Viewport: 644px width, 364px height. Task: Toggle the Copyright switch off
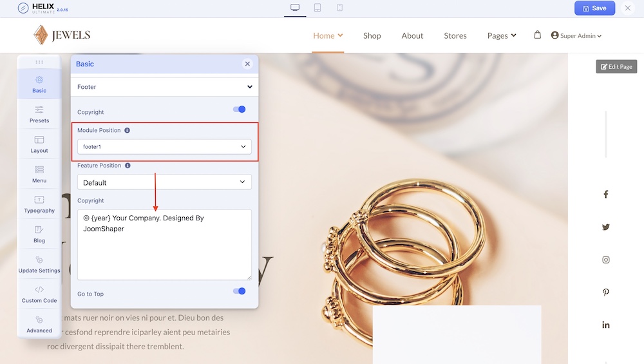click(x=239, y=110)
